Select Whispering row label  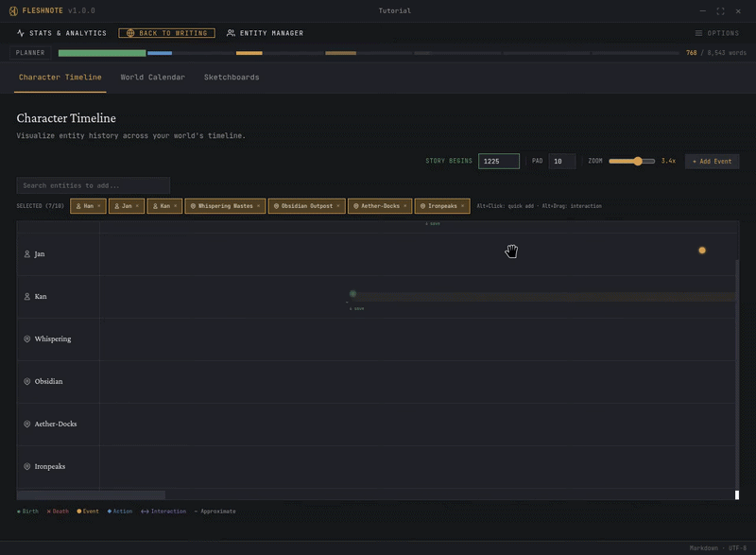click(x=53, y=339)
